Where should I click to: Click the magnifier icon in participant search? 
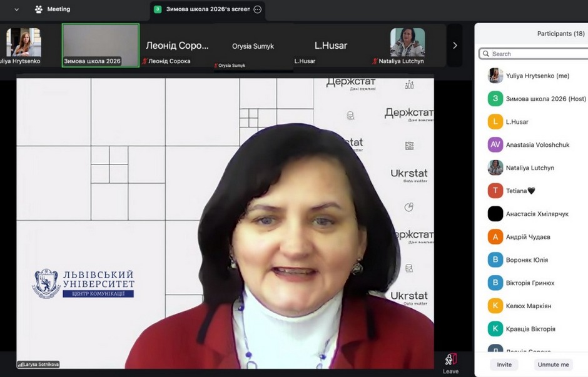[486, 54]
